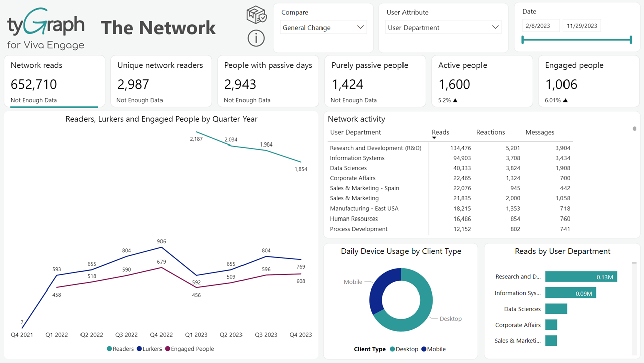Select the Network reads card
The width and height of the screenshot is (644, 363).
pyautogui.click(x=54, y=82)
